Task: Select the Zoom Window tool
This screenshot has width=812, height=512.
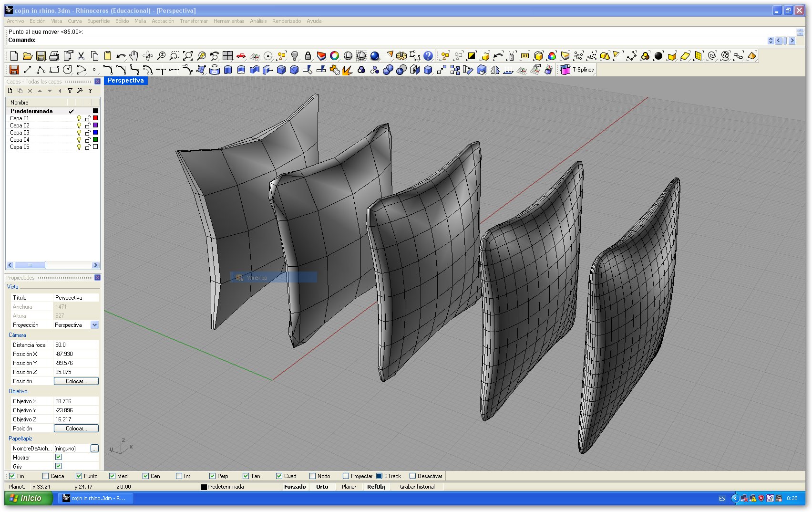Action: click(175, 56)
